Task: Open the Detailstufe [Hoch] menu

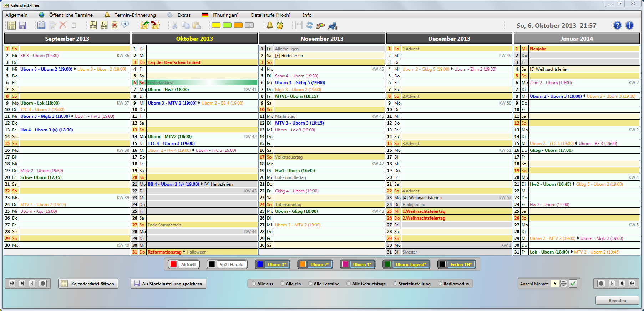Action: point(270,15)
